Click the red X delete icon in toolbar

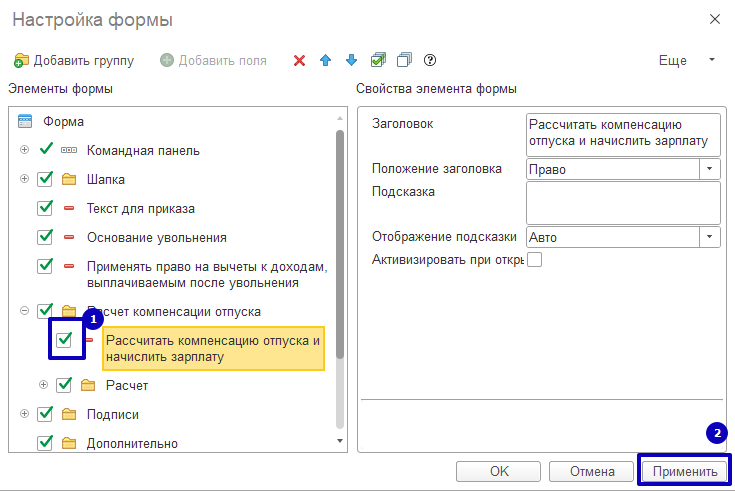pos(299,60)
